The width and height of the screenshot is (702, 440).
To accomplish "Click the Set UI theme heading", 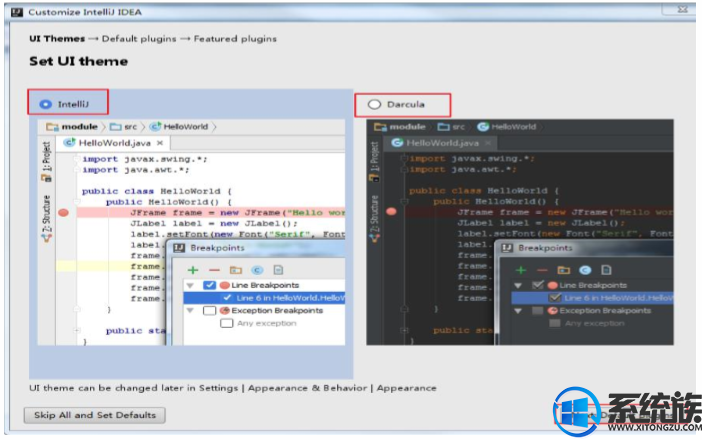I will 78,61.
